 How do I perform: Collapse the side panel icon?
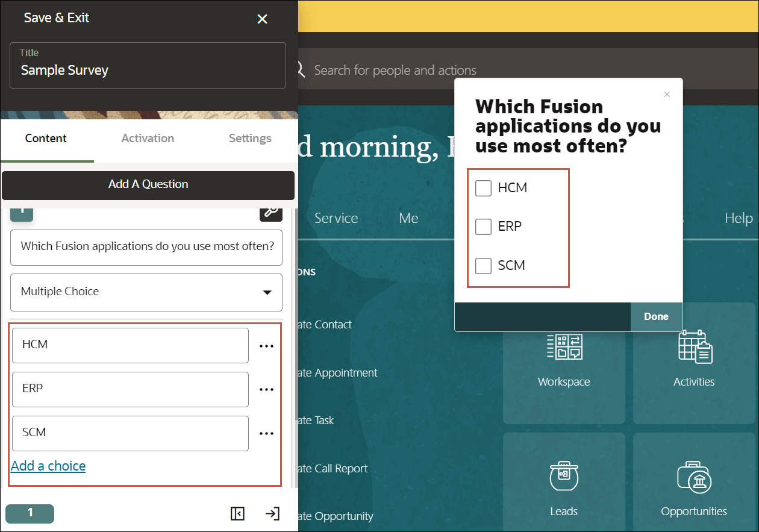[x=237, y=513]
